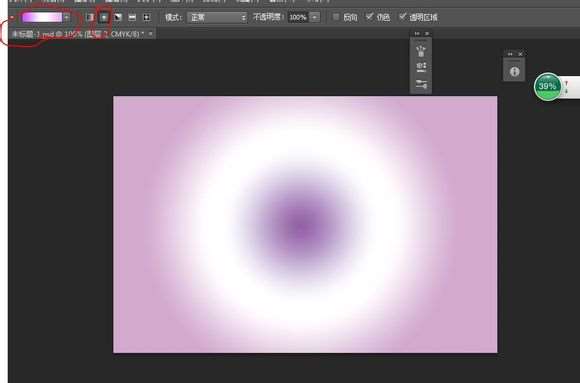580x383 pixels.
Task: Toggle the 透明区域 (Transparency) checkbox
Action: tap(402, 17)
